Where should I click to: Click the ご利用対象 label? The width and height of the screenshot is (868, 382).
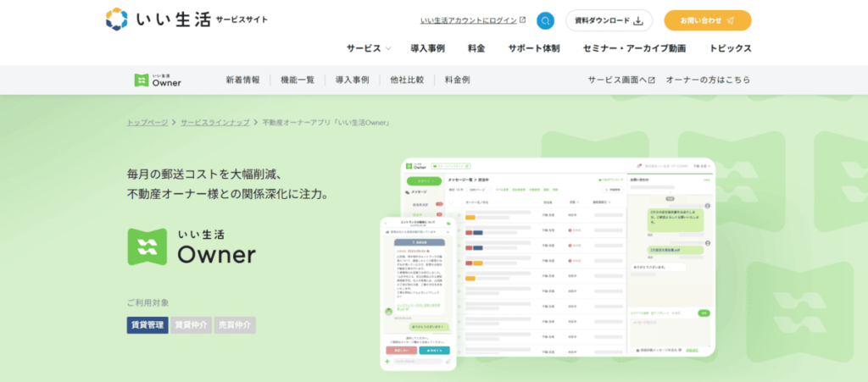coord(147,303)
